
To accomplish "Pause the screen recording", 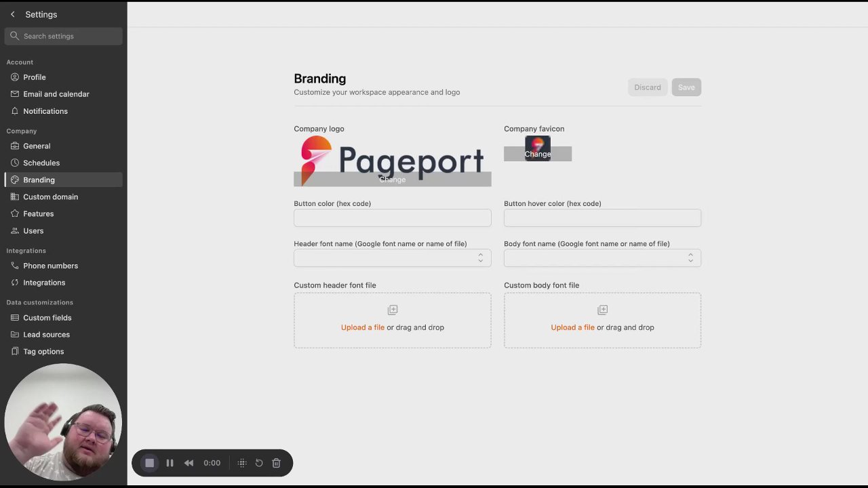I will pyautogui.click(x=170, y=463).
